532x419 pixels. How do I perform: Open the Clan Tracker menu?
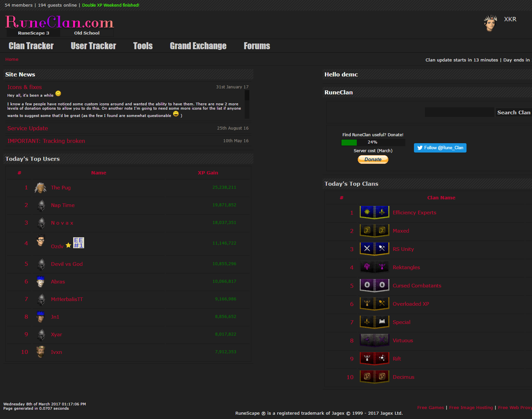[x=31, y=46]
